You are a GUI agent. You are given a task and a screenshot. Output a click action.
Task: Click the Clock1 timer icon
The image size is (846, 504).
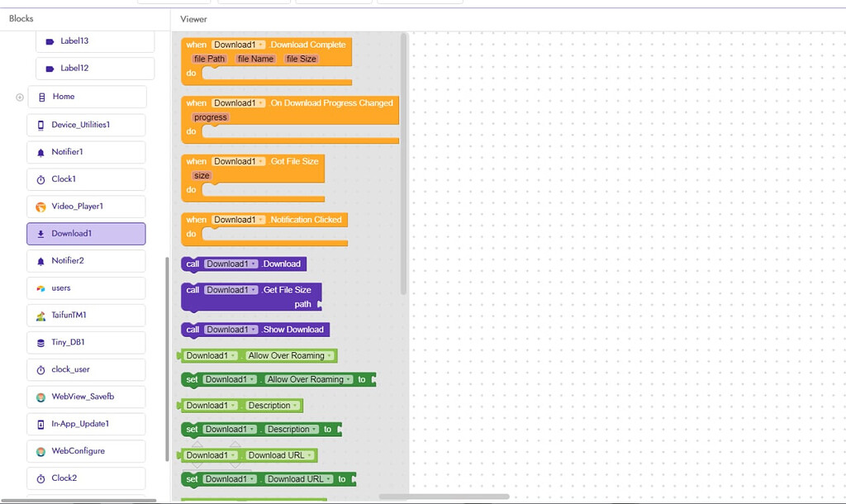40,179
